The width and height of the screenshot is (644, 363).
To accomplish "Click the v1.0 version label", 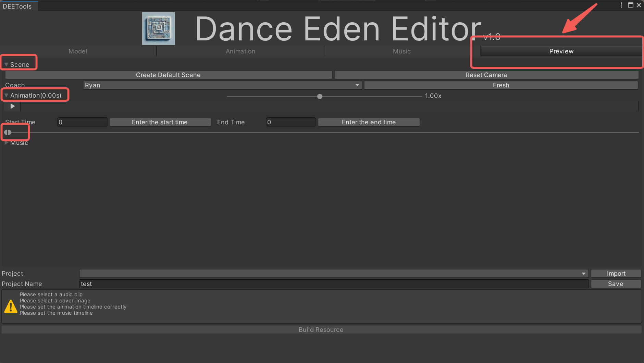I will (492, 37).
